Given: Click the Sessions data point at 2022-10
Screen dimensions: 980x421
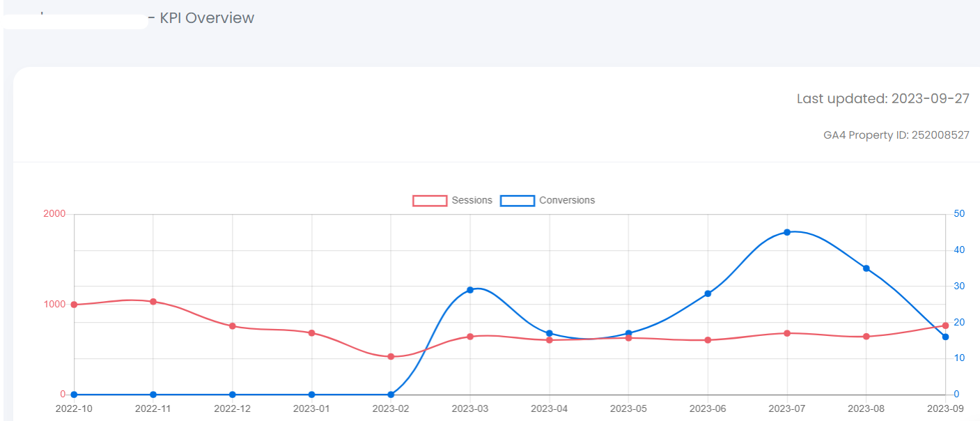Looking at the screenshot, I should (74, 305).
